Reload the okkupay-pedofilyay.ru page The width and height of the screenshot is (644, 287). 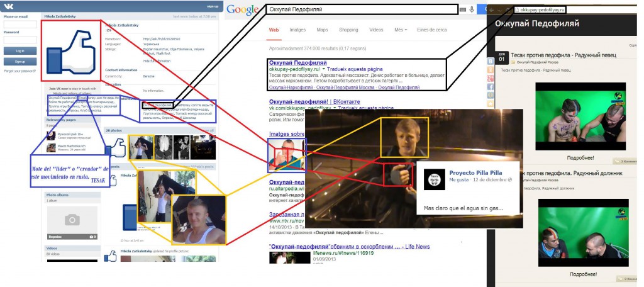tap(508, 9)
